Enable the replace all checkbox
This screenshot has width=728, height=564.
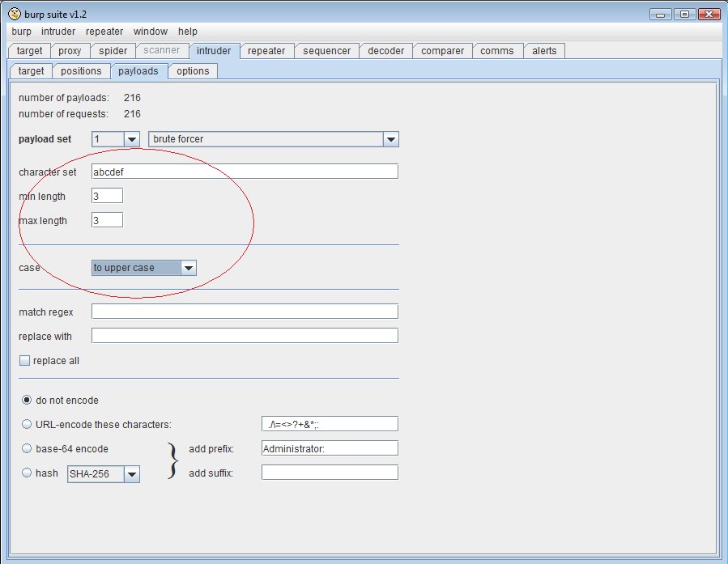tap(24, 361)
